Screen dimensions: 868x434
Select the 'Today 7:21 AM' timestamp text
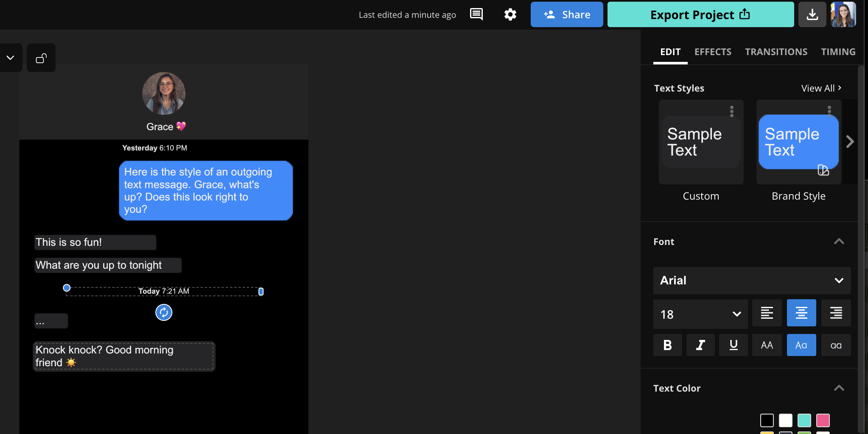(164, 291)
